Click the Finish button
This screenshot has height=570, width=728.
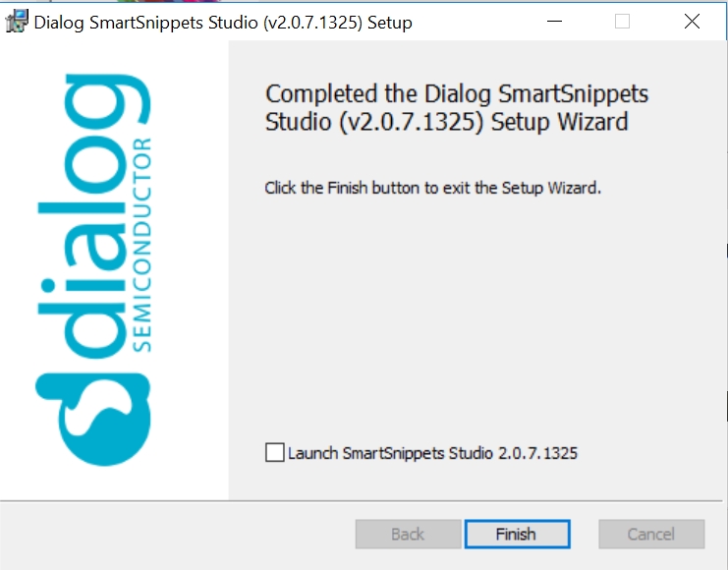[x=517, y=535]
